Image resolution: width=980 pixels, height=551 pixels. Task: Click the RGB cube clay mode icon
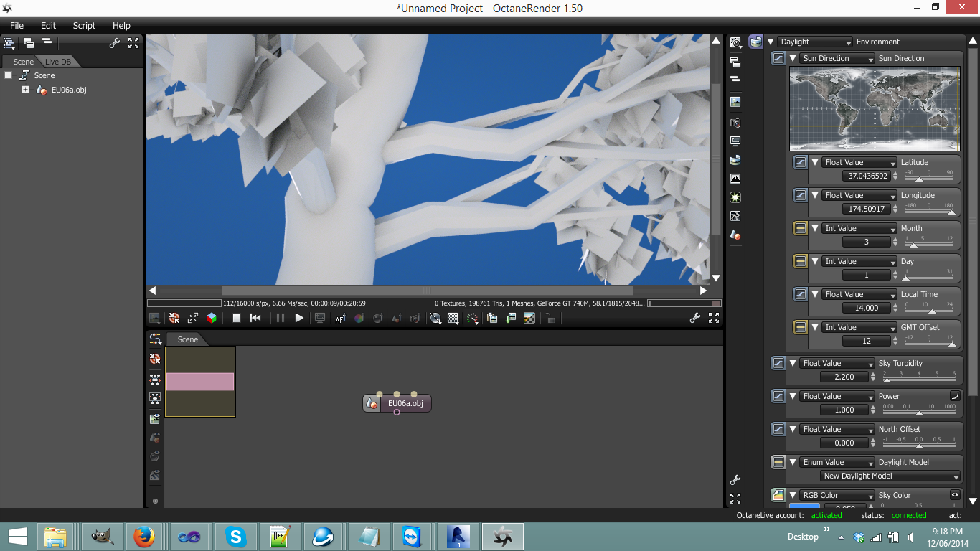point(212,318)
